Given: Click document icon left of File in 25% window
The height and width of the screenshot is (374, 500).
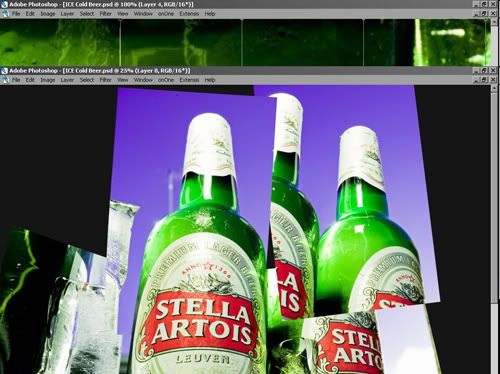Looking at the screenshot, I should pyautogui.click(x=5, y=80).
